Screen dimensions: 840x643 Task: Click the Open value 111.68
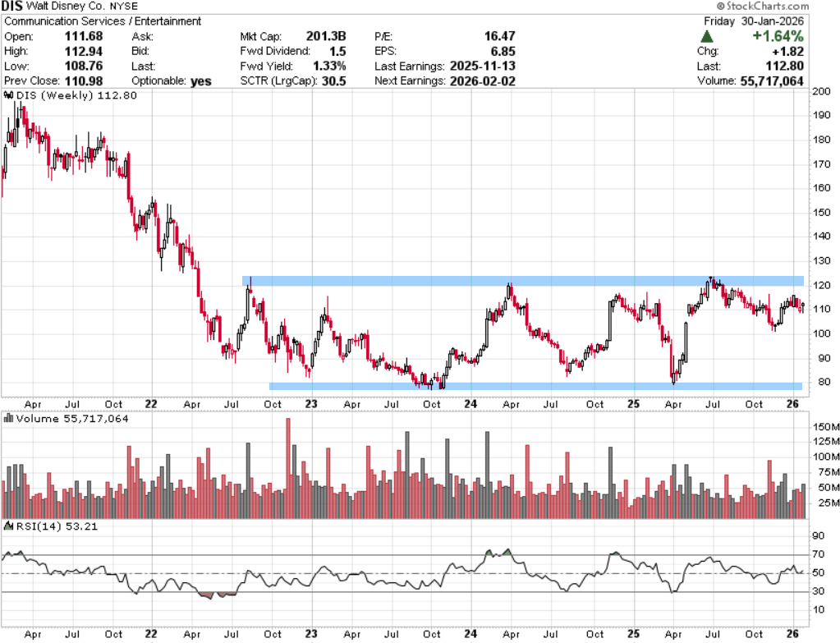(84, 36)
